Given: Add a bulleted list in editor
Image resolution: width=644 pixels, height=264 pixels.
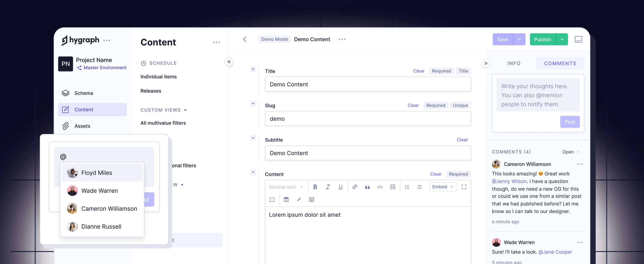Looking at the screenshot, I should pyautogui.click(x=407, y=187).
